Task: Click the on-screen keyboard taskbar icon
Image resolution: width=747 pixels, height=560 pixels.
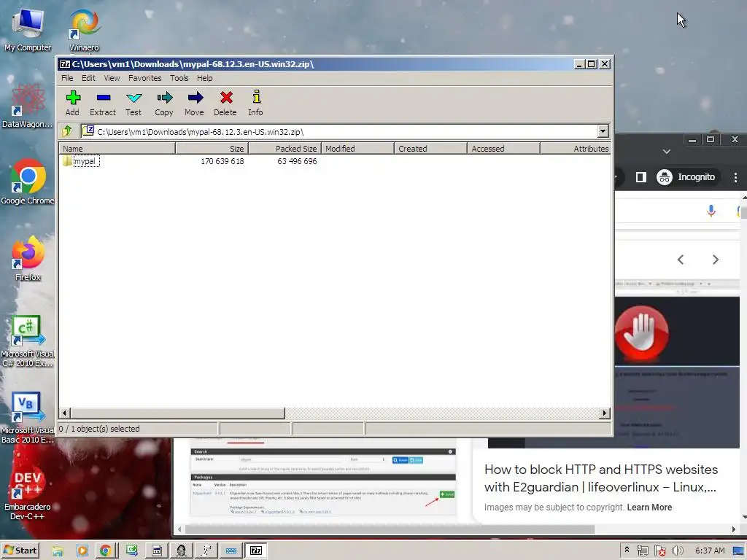Action: pos(231,551)
